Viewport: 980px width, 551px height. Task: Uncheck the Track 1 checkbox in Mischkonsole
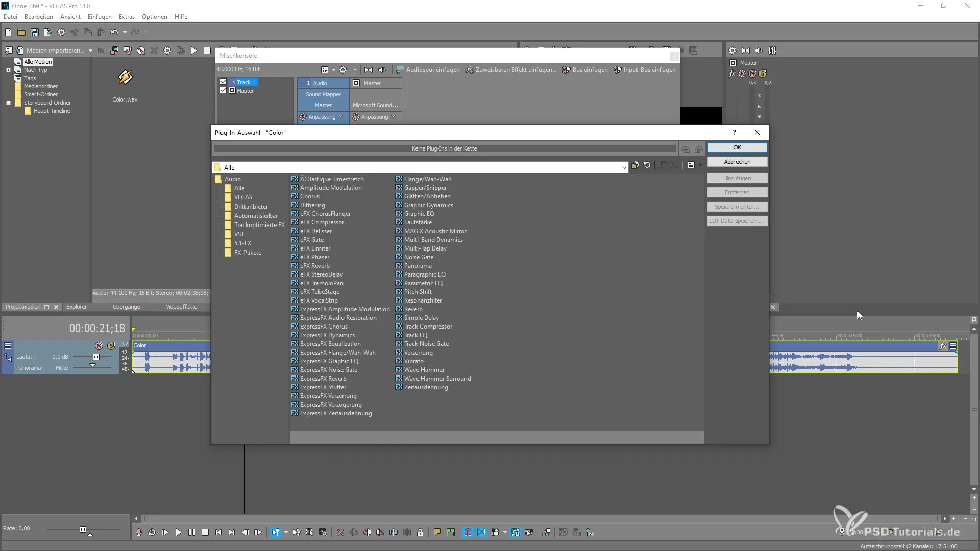click(223, 82)
